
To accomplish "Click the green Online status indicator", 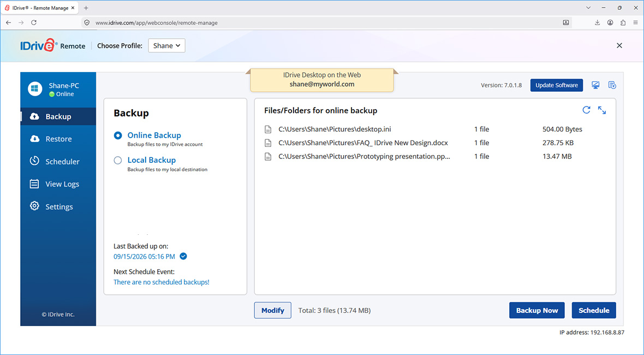I will [52, 94].
